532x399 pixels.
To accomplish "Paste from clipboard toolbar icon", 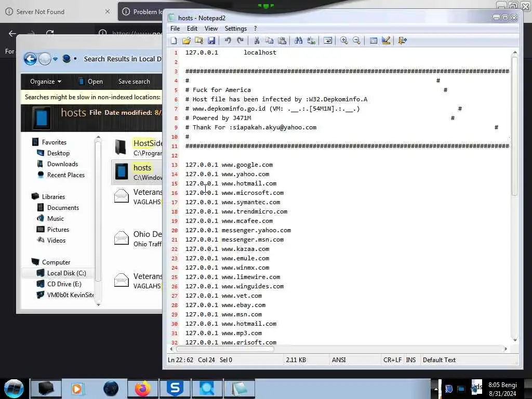I will [282, 41].
